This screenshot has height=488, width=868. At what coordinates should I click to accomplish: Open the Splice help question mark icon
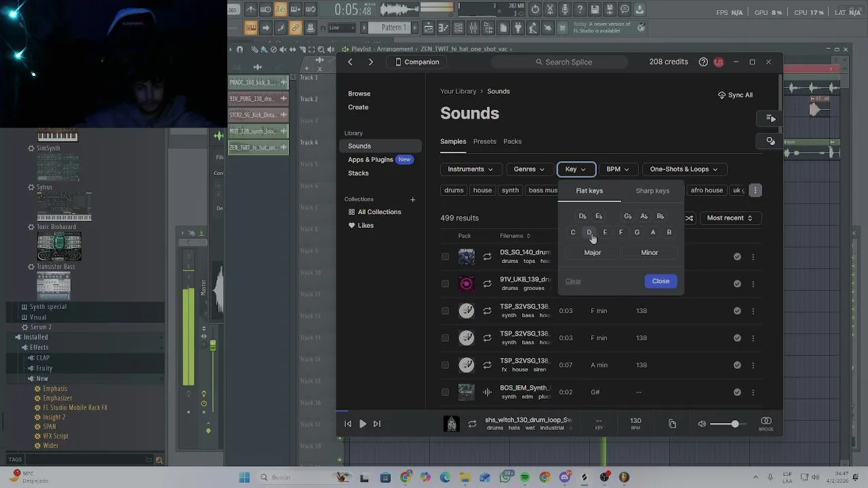tap(703, 62)
